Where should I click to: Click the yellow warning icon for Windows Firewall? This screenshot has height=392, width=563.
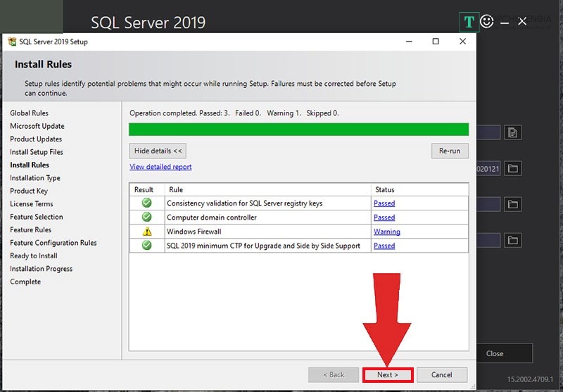(146, 232)
